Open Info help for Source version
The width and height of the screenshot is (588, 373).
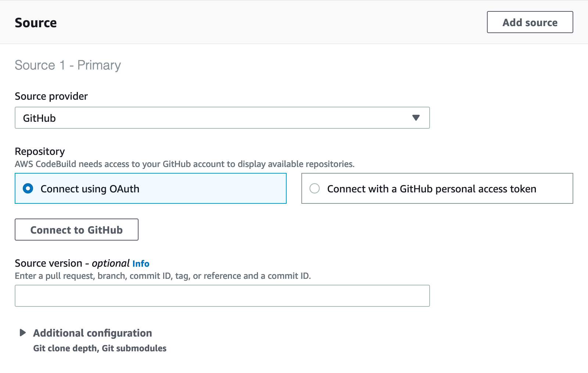(141, 263)
